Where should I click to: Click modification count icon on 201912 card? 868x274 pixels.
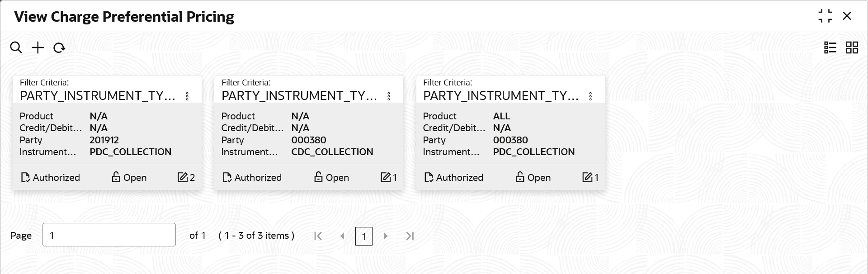183,177
